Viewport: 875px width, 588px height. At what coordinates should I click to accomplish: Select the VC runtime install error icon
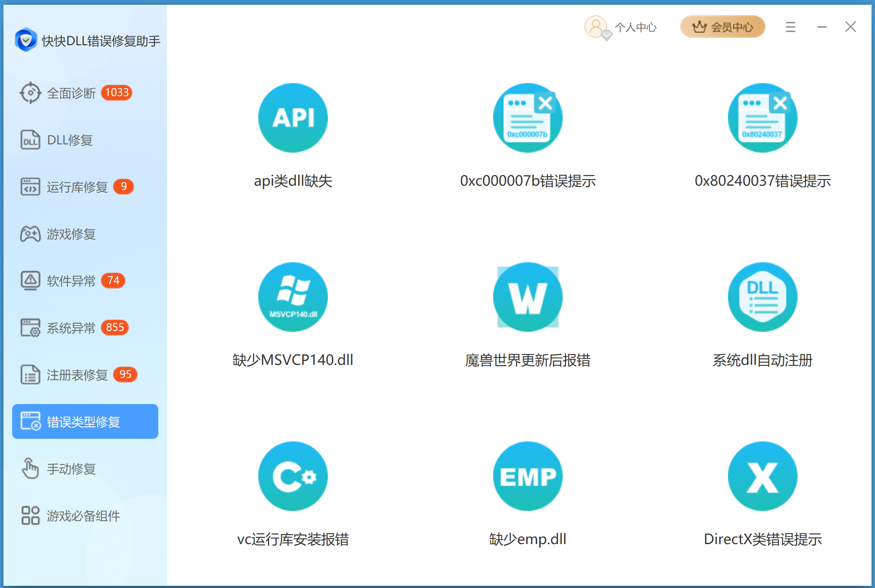pos(293,476)
